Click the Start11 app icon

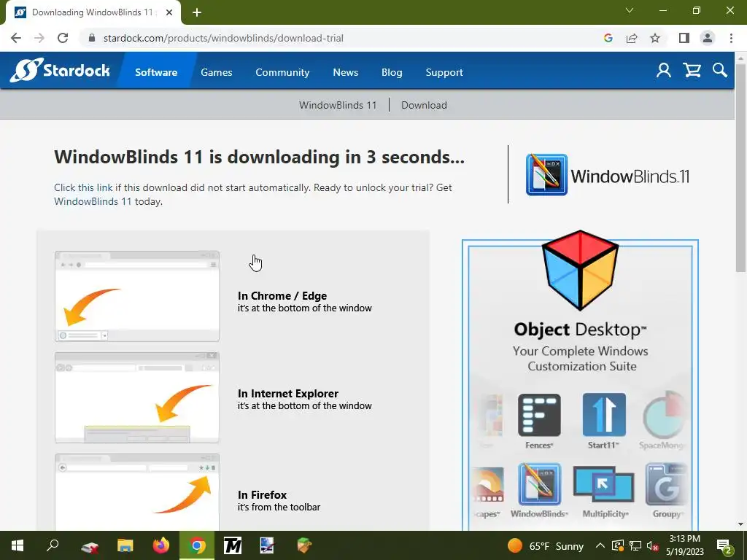pos(604,415)
